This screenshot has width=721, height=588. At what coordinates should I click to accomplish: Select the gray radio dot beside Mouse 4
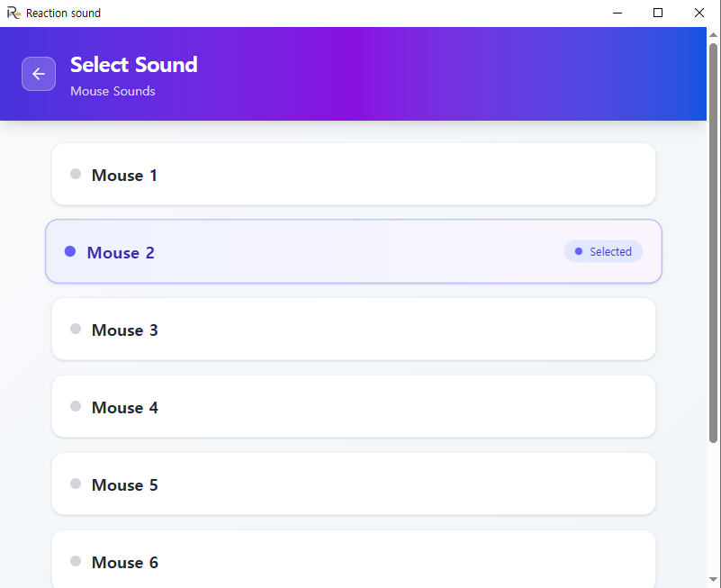(76, 406)
